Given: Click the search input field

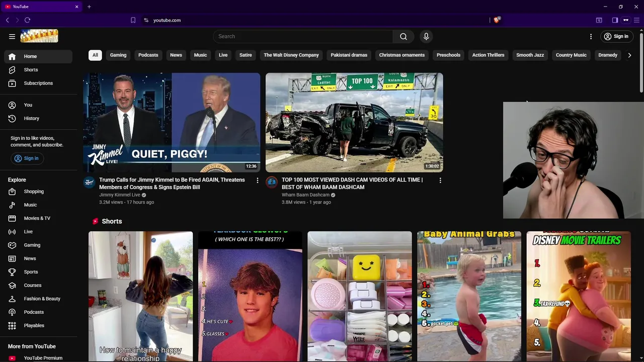Looking at the screenshot, I should click(303, 36).
